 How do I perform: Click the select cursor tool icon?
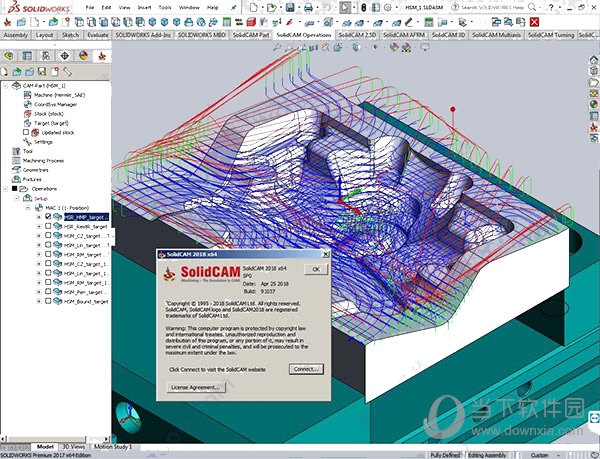click(345, 7)
